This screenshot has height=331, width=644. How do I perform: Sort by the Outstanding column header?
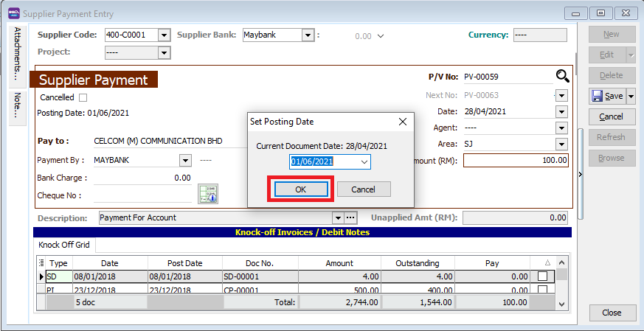418,263
